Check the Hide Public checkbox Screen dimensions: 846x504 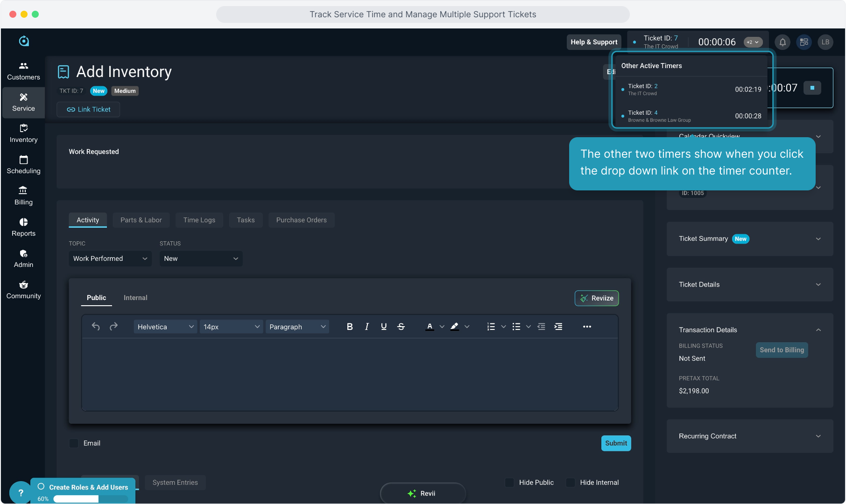(509, 483)
